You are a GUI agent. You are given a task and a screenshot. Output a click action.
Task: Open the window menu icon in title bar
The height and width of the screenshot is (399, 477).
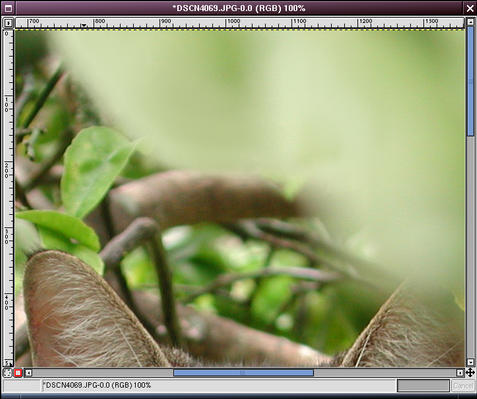[x=8, y=8]
